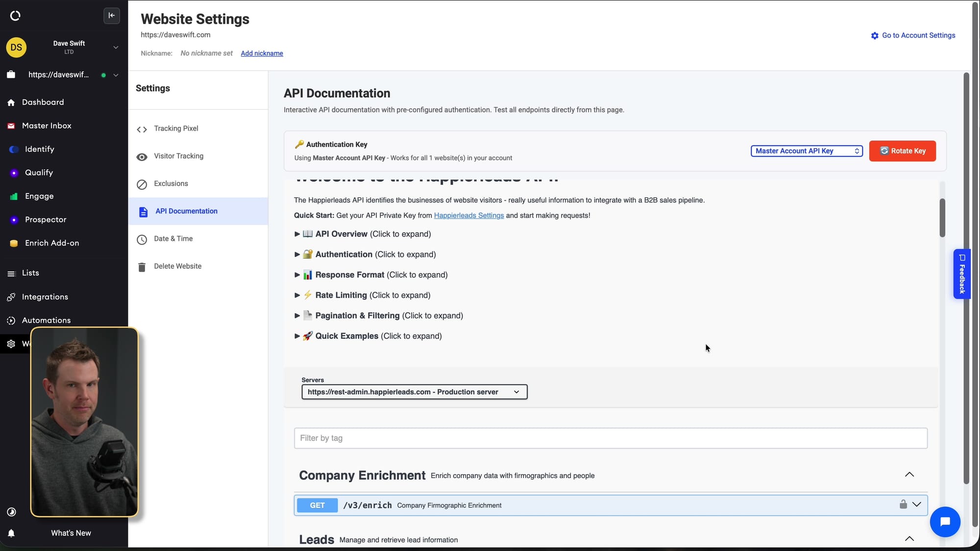Click the Prospector icon in sidebar
Viewport: 980px width, 551px height.
pos(14,220)
